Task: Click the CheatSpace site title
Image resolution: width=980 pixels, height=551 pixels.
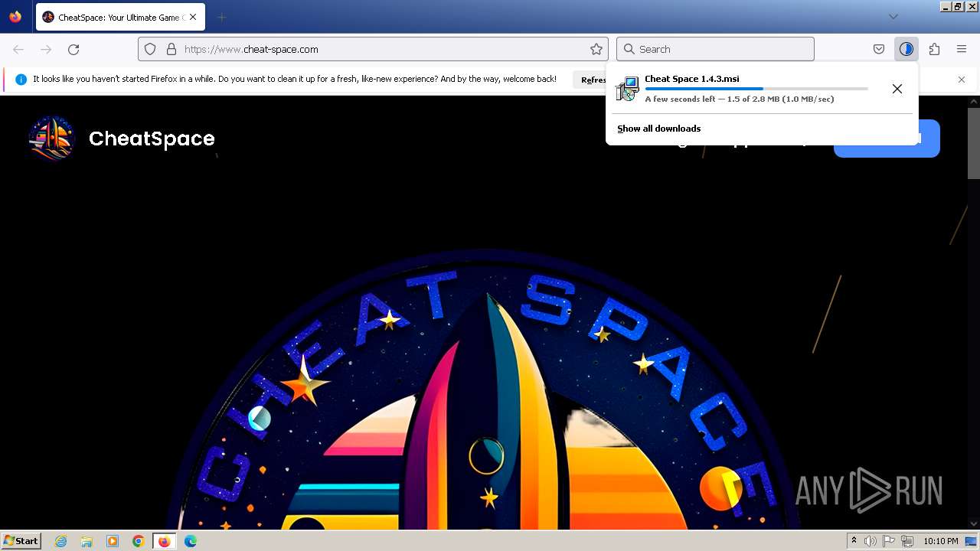Action: (152, 139)
